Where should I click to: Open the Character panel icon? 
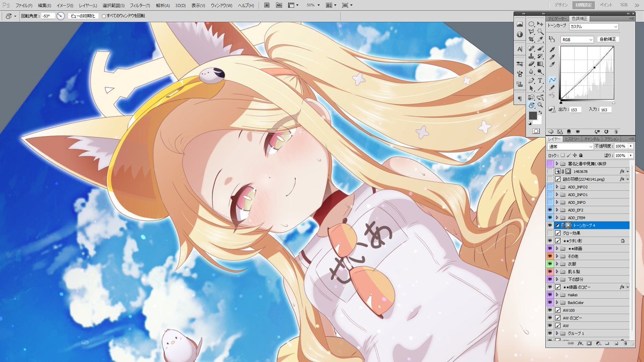(519, 49)
